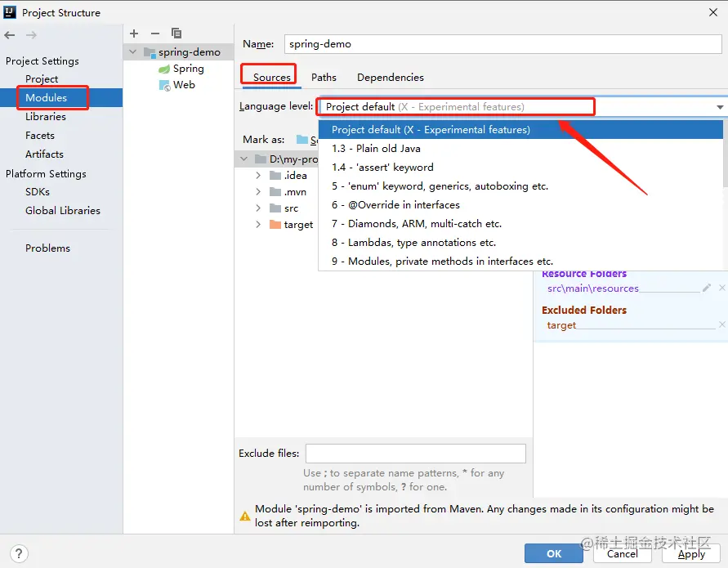Open Global Libraries settings

click(x=61, y=210)
